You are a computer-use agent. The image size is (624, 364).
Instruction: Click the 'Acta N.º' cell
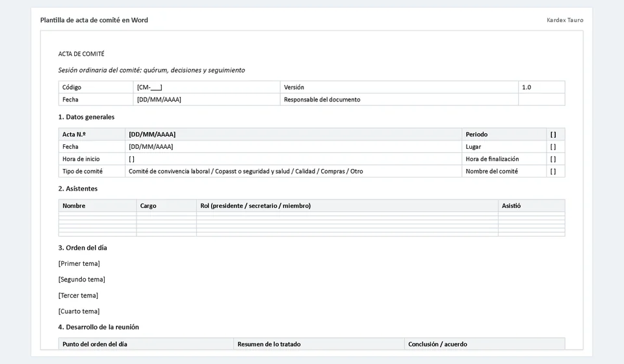click(92, 134)
